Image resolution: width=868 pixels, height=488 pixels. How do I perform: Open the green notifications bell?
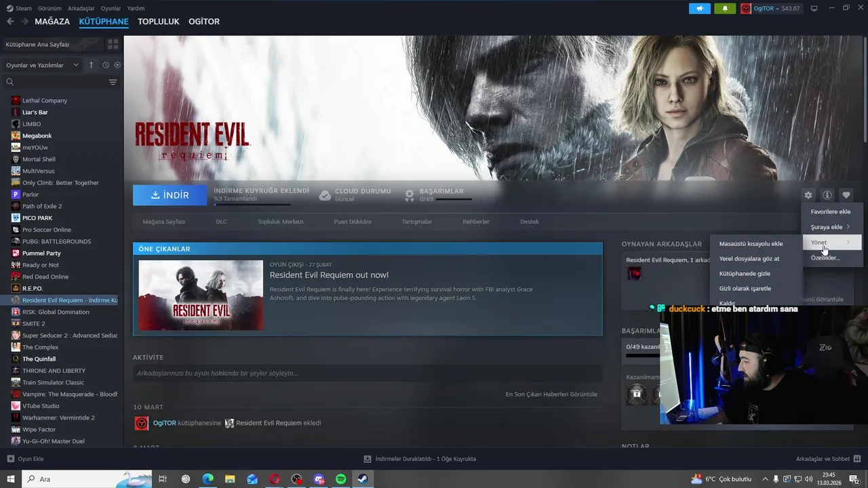coord(724,9)
